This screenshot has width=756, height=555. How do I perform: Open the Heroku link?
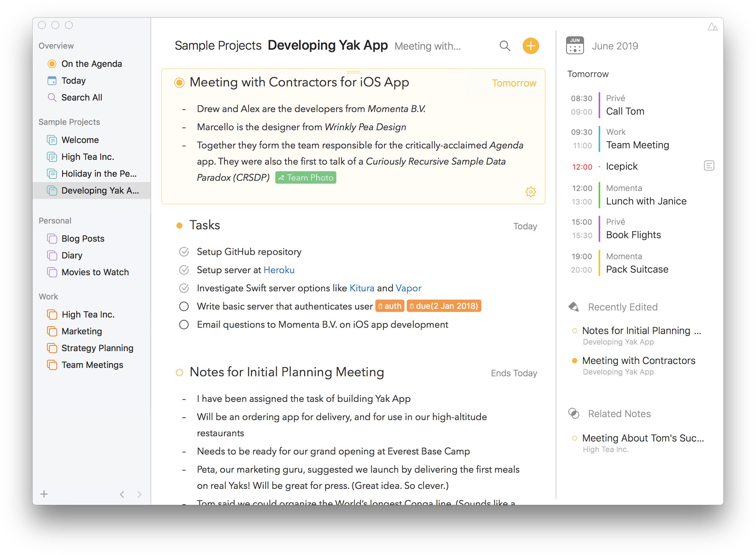(279, 270)
